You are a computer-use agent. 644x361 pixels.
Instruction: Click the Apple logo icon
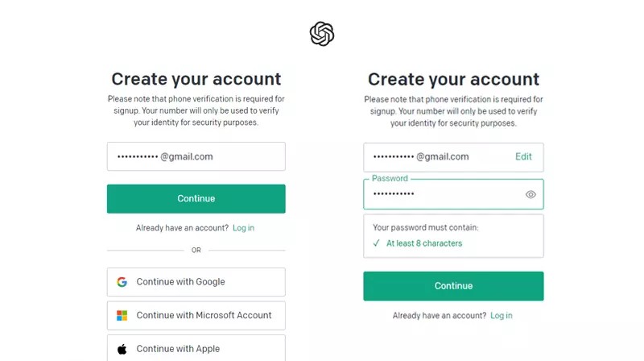tap(122, 349)
